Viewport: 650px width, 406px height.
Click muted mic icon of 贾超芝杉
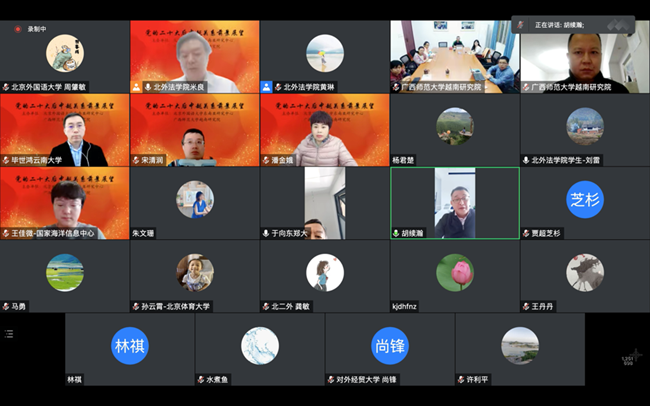[x=526, y=233]
